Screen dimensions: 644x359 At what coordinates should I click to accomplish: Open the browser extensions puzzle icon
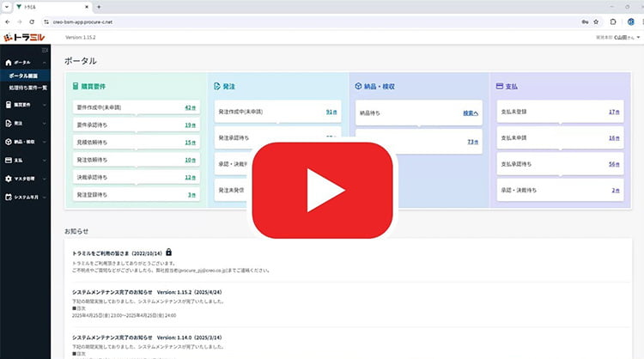[x=613, y=21]
